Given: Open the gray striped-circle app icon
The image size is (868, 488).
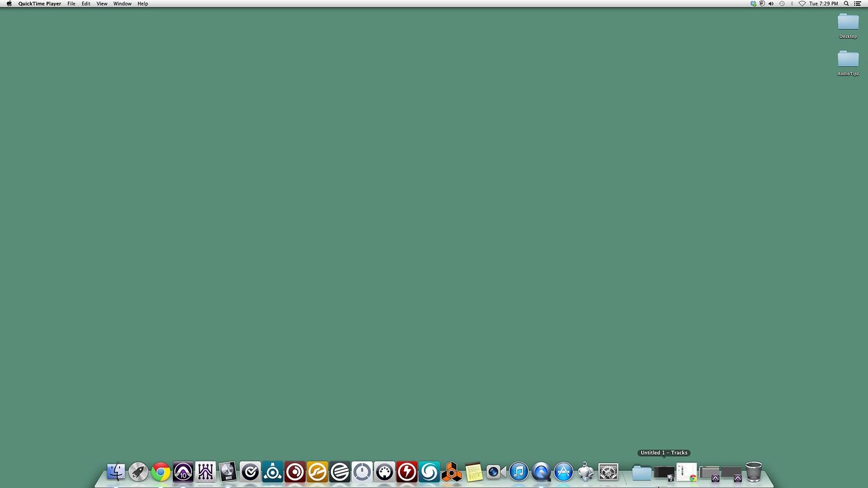Looking at the screenshot, I should [340, 471].
